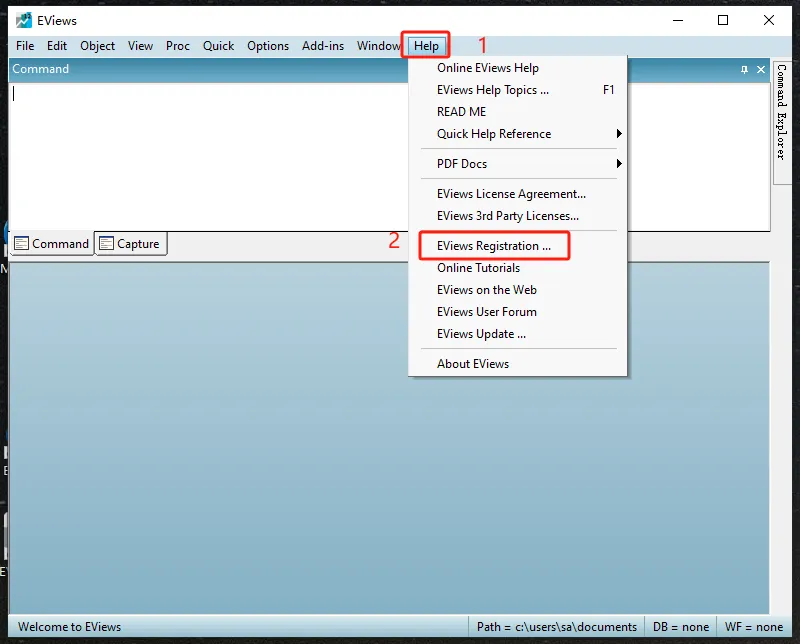Viewport: 800px width, 644px height.
Task: Click the WF = none status entry
Action: coord(754,627)
